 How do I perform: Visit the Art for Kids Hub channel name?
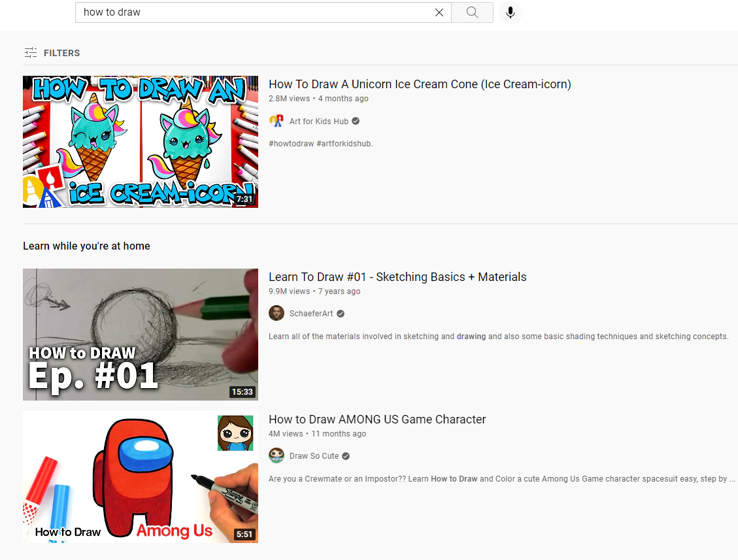(x=318, y=122)
